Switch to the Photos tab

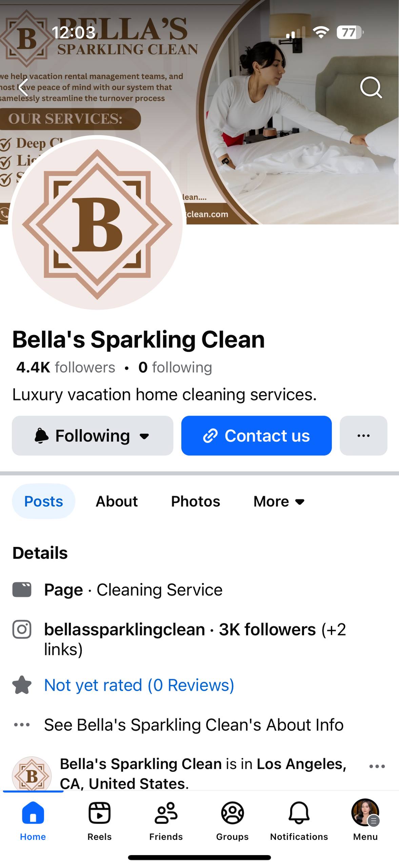pos(196,501)
